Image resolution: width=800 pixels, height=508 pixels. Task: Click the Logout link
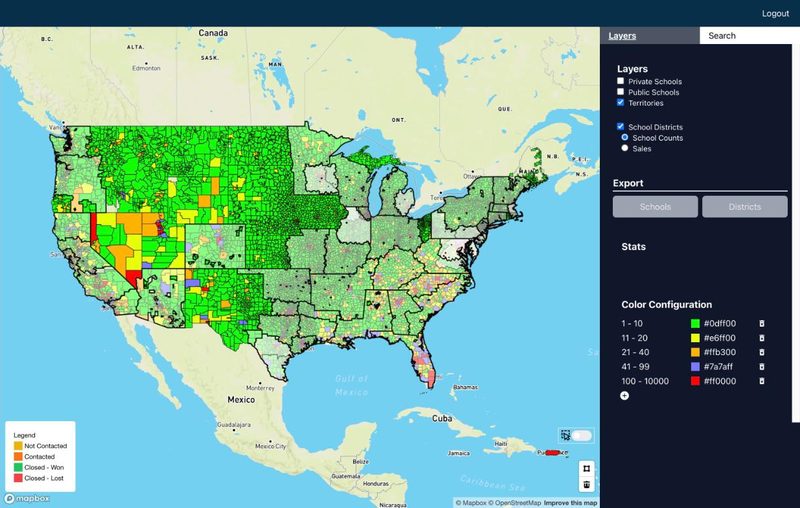[x=776, y=13]
